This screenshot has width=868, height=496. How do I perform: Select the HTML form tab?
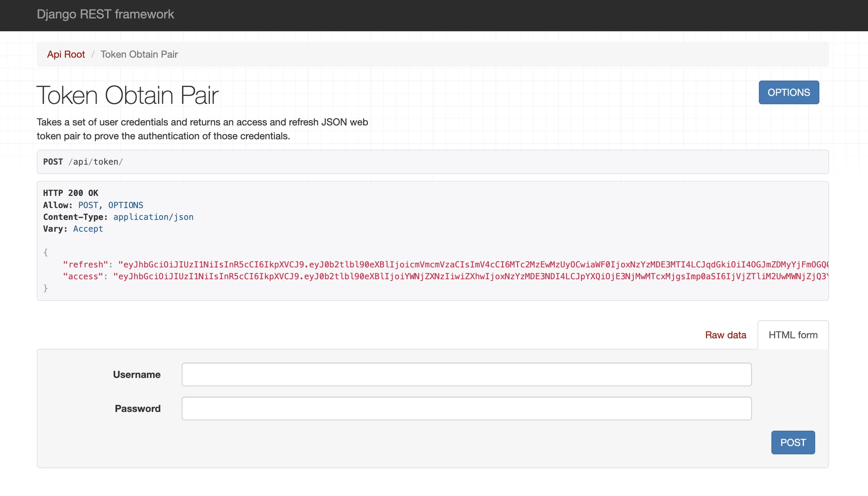[793, 335]
